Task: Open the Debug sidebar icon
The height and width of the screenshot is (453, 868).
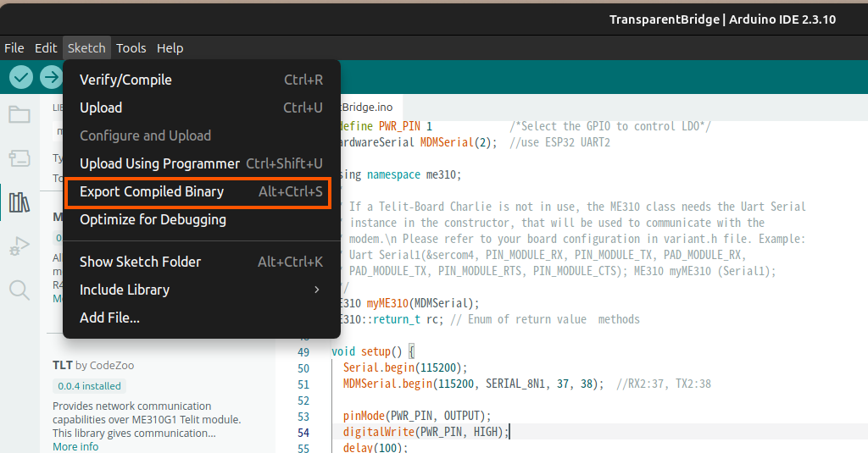Action: (x=19, y=246)
